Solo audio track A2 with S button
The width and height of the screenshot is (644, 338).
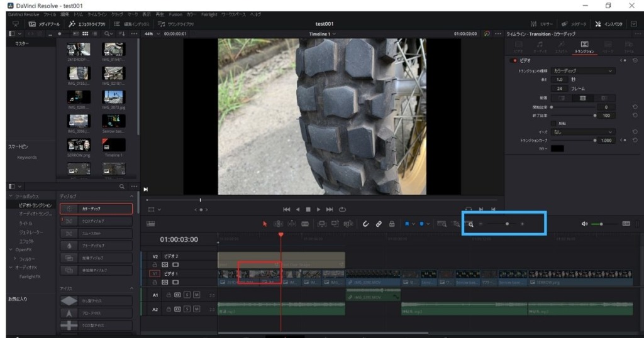coord(187,309)
